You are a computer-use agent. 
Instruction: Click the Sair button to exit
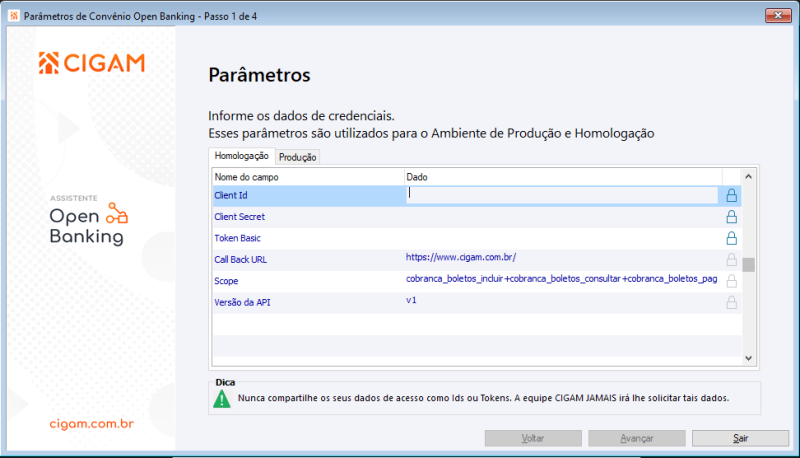(740, 438)
